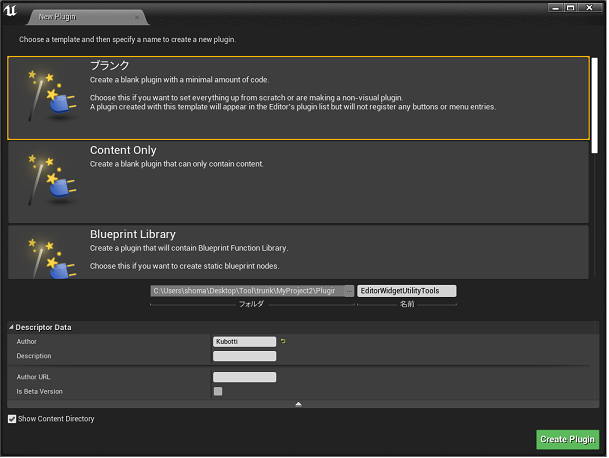The width and height of the screenshot is (609, 458).
Task: Click the Unreal Engine logo icon
Action: pos(10,10)
